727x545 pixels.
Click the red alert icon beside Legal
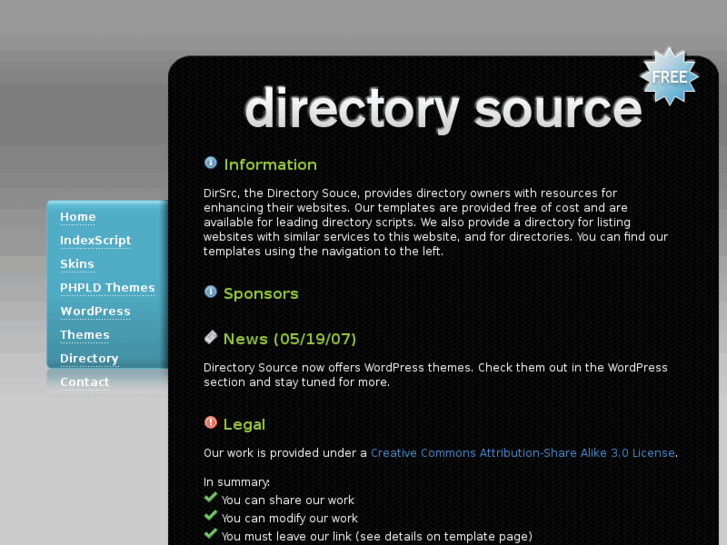click(x=210, y=423)
